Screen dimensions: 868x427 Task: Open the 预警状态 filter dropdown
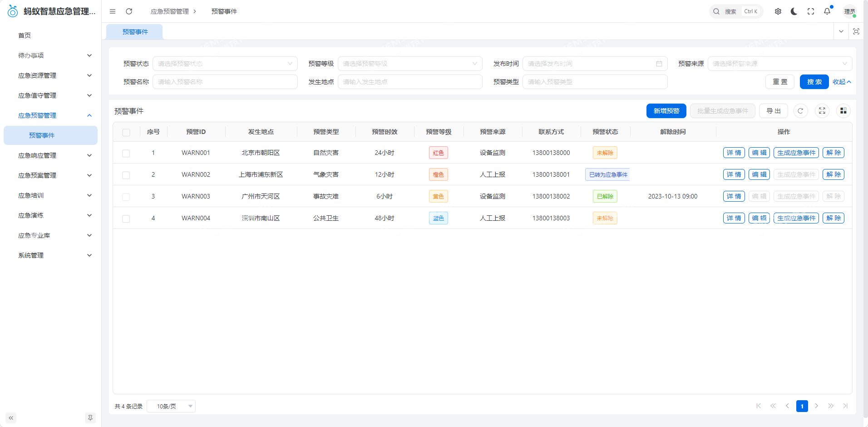(x=225, y=64)
